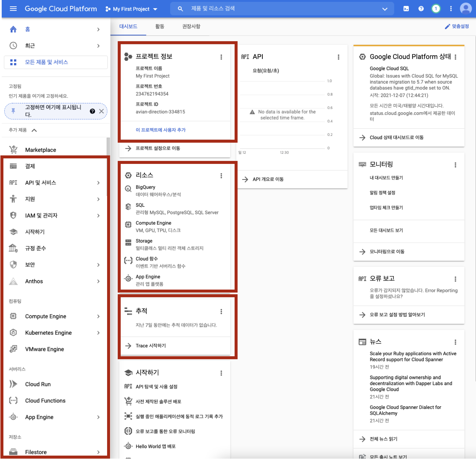Click the Marketplace cart icon in sidebar

click(13, 150)
